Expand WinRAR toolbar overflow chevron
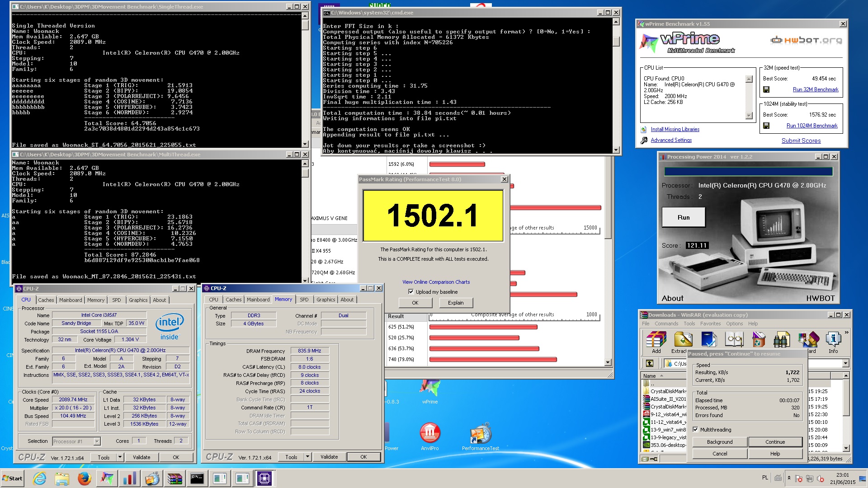 coord(846,333)
